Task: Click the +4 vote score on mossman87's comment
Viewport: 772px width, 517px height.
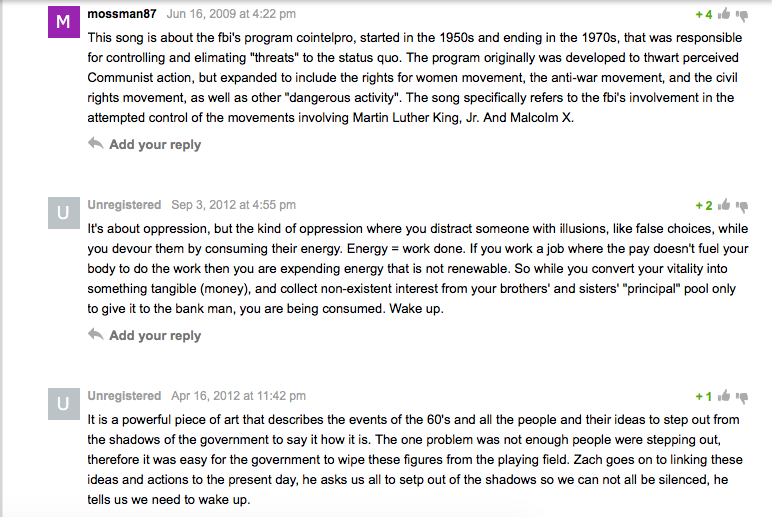Action: pos(704,15)
